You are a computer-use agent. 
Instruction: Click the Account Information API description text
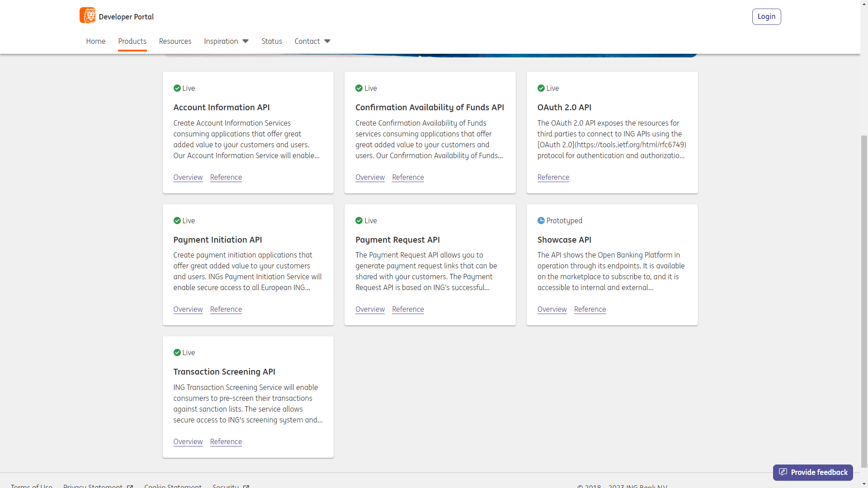click(x=247, y=139)
